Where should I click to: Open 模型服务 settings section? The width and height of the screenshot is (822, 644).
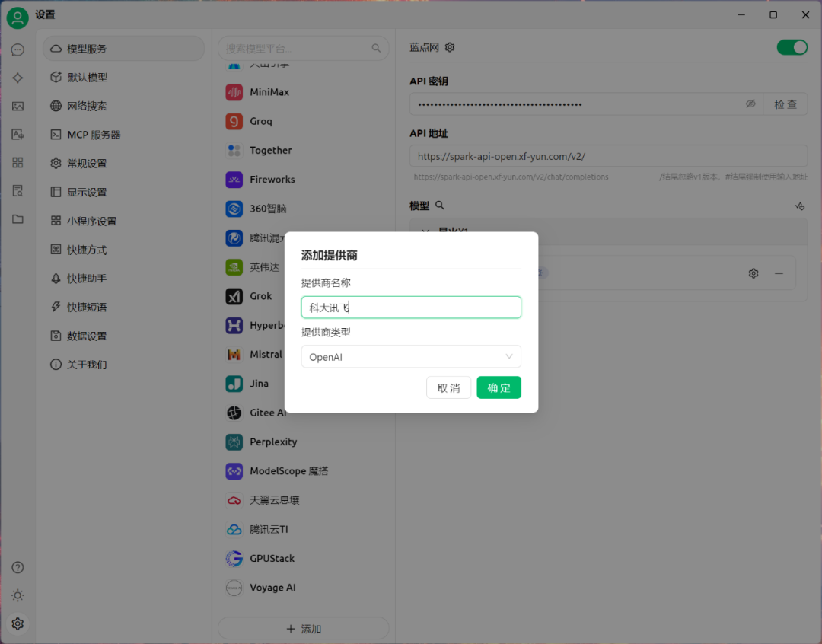(x=124, y=49)
